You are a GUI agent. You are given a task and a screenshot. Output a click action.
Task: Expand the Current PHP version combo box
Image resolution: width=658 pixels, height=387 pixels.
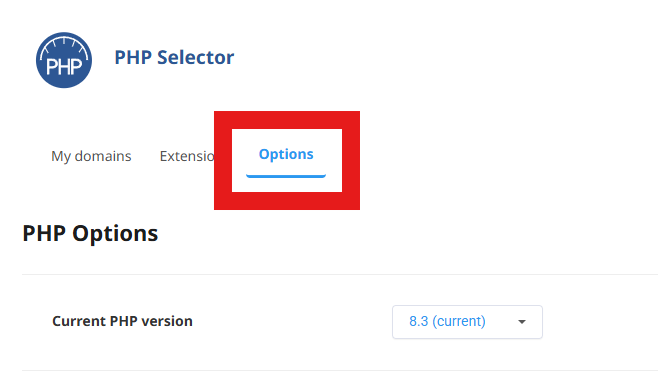pos(467,322)
